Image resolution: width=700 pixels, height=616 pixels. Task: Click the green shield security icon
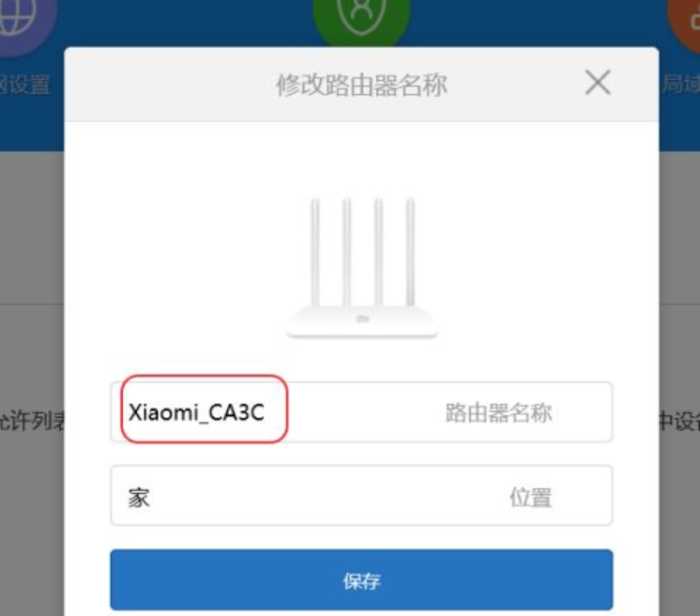click(x=361, y=19)
